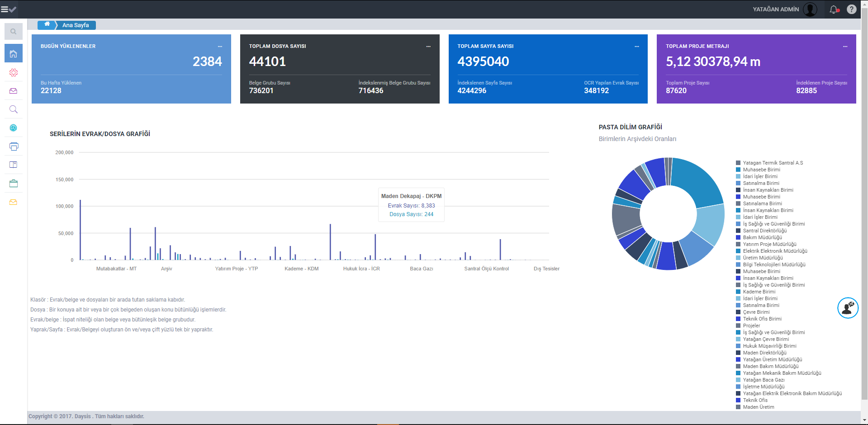
Task: Click the blue printer icon in sidebar
Action: pyautogui.click(x=14, y=146)
